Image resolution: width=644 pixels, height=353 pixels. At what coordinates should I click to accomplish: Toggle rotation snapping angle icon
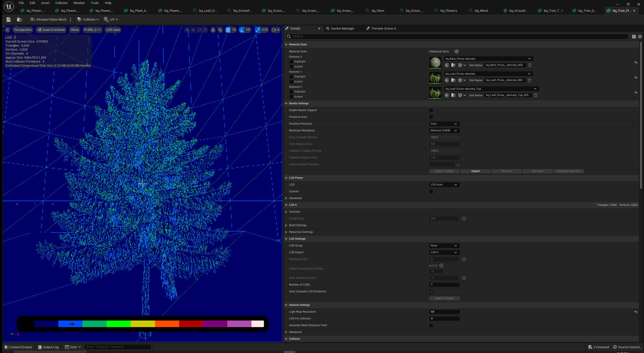click(241, 30)
